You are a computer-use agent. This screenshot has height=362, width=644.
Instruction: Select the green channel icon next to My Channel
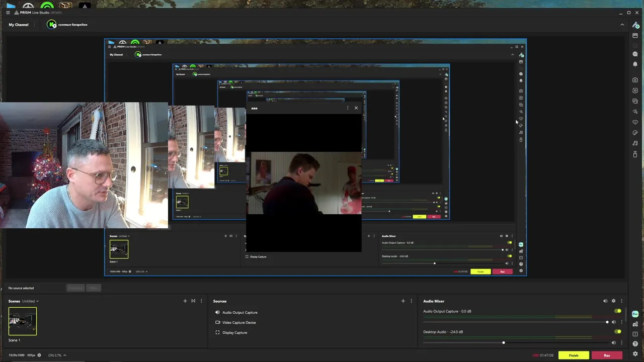point(52,25)
